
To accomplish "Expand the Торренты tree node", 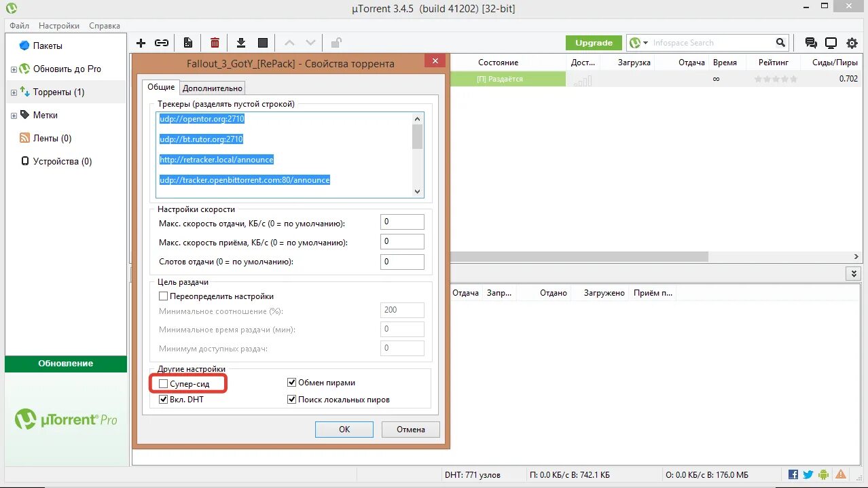I will [x=14, y=92].
